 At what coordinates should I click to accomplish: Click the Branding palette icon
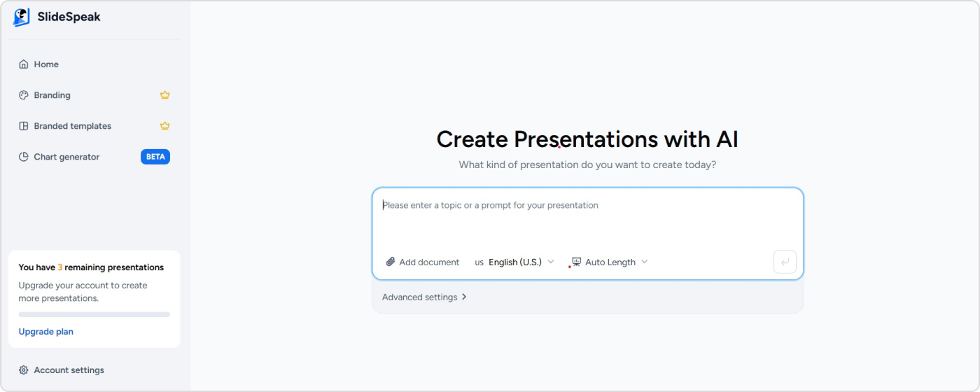pyautogui.click(x=24, y=95)
